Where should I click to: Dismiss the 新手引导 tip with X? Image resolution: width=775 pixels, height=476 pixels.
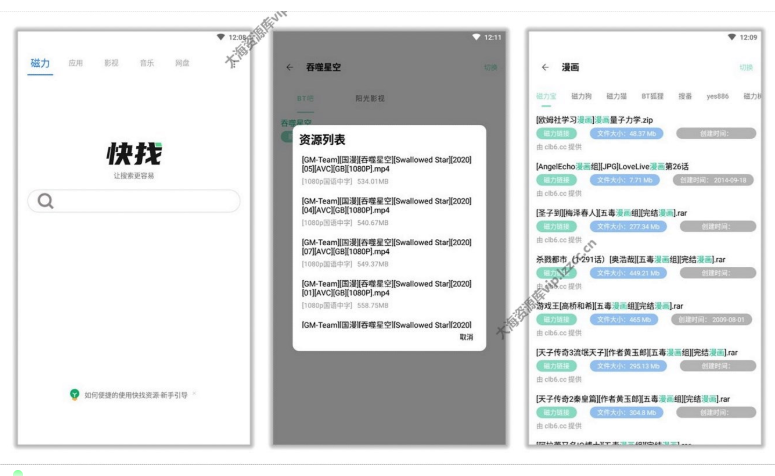pyautogui.click(x=194, y=394)
